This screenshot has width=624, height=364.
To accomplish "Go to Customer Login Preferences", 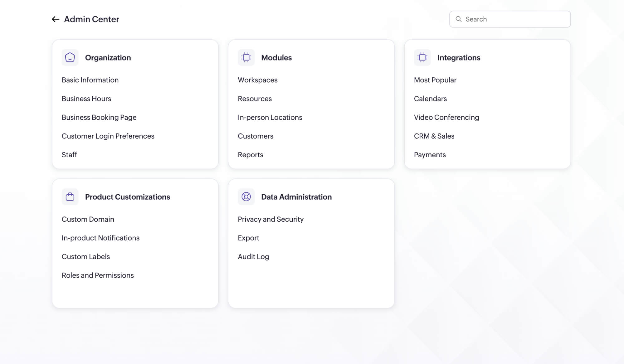I will [108, 136].
